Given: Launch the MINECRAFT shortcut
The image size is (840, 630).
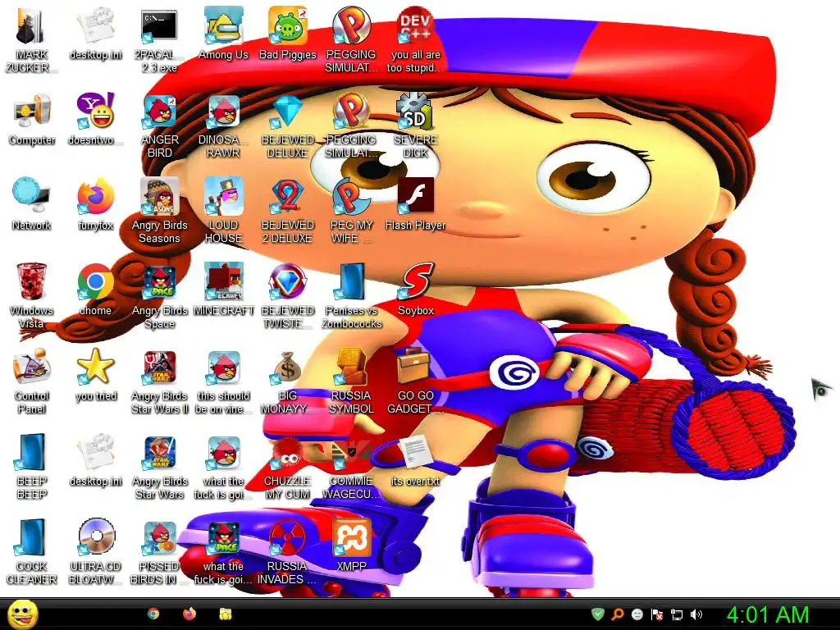Looking at the screenshot, I should coord(223,290).
